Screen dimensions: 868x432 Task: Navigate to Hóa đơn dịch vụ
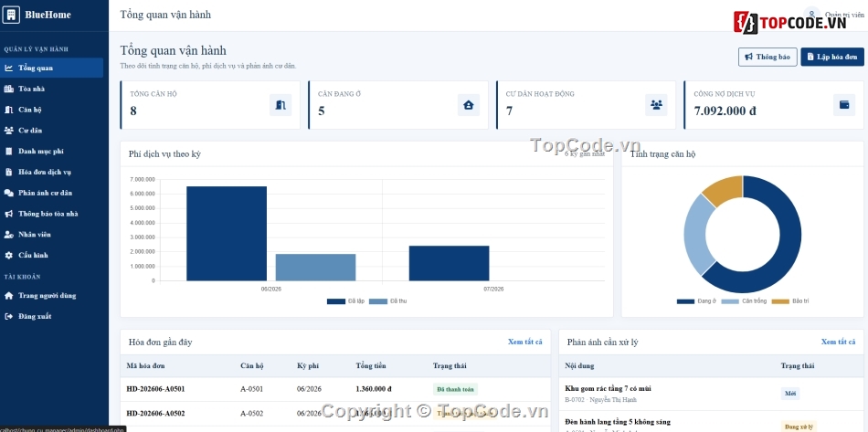[51, 172]
